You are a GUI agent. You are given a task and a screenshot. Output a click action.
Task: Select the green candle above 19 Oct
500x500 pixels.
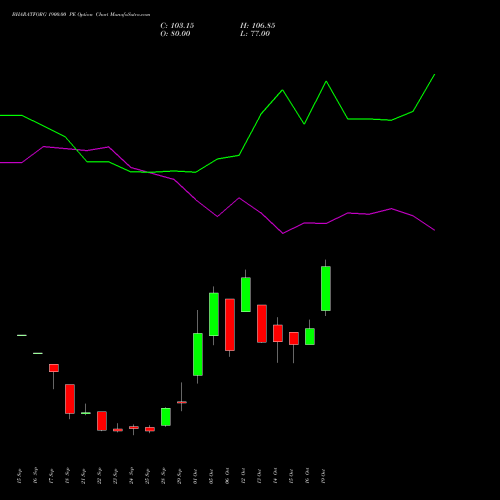tap(326, 288)
